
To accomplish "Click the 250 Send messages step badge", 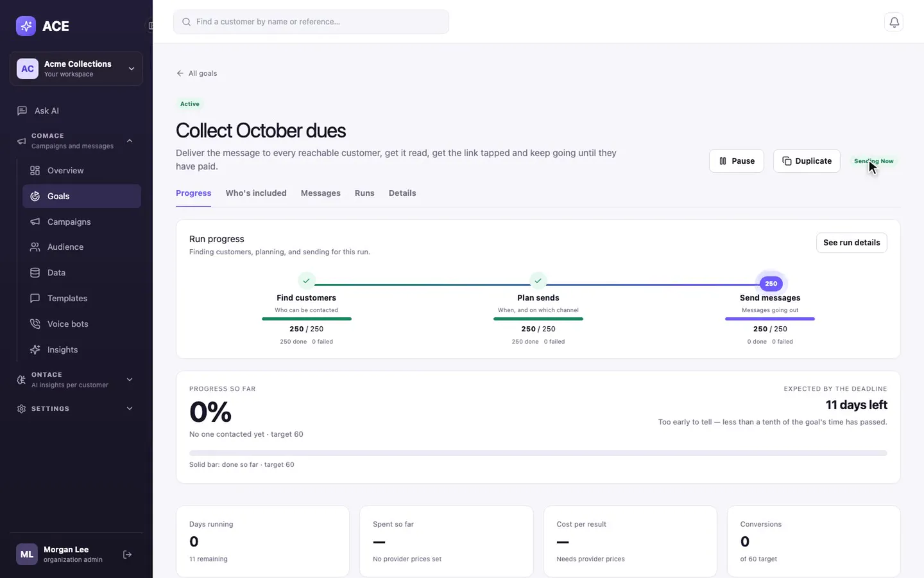I will pyautogui.click(x=771, y=283).
